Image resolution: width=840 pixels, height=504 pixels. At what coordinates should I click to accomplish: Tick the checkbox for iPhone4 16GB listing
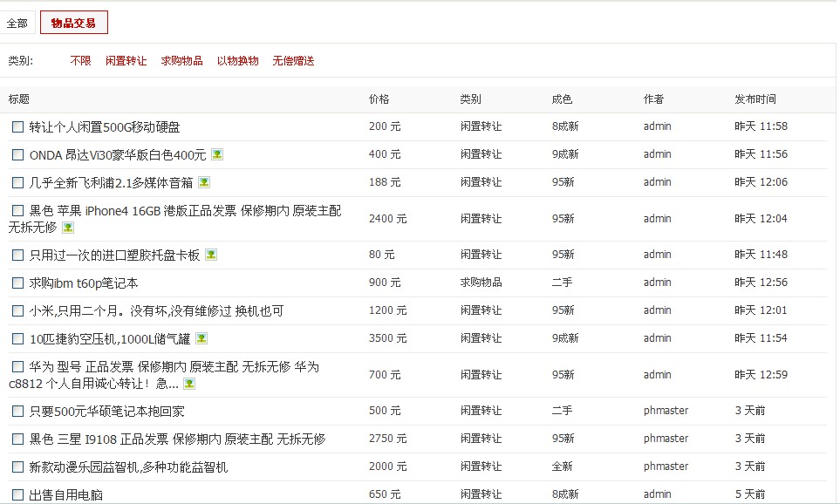17,210
